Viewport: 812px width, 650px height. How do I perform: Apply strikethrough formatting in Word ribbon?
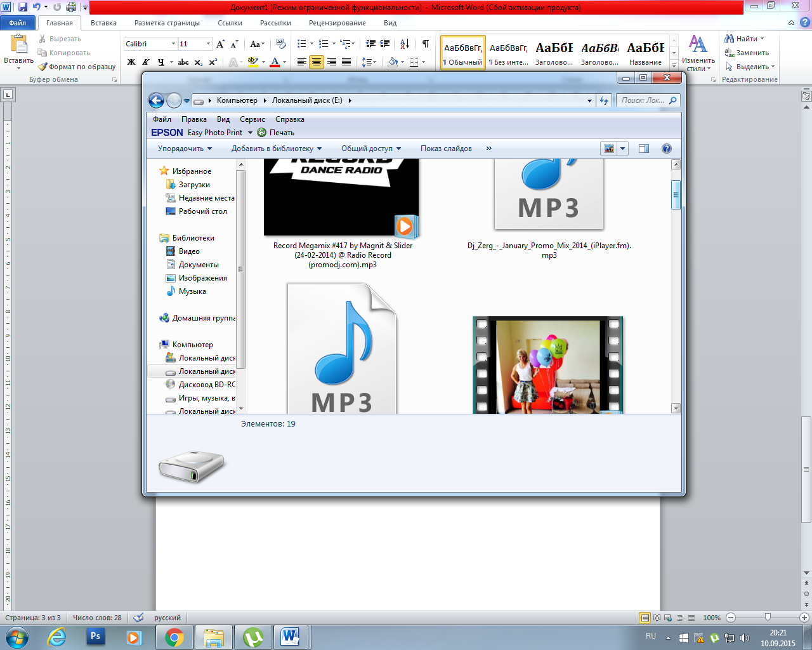coord(183,62)
